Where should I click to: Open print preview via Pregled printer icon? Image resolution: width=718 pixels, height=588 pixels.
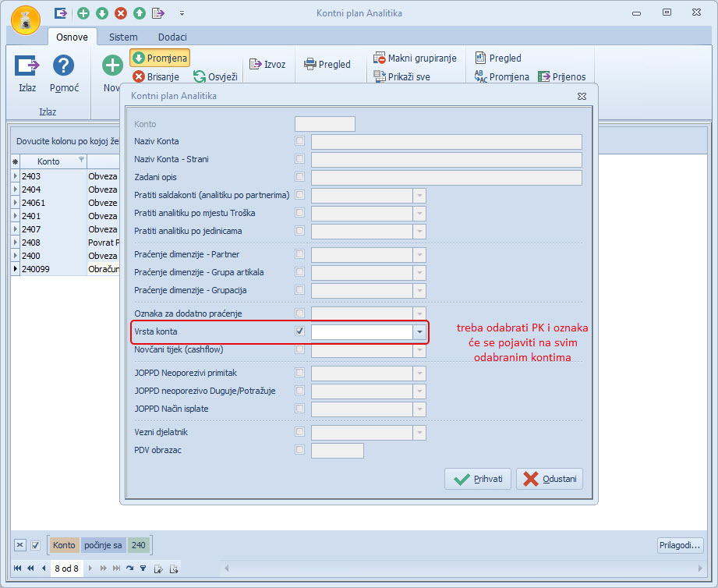pos(310,65)
